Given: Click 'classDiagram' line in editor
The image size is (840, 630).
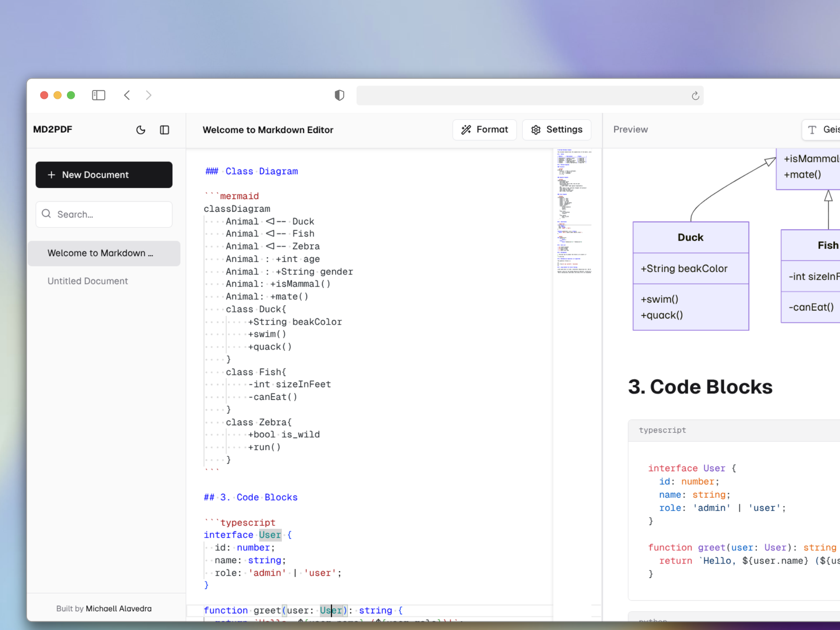Looking at the screenshot, I should [237, 209].
